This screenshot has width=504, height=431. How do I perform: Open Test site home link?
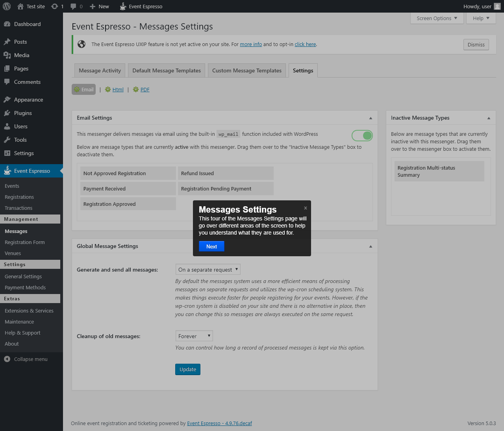tap(31, 6)
